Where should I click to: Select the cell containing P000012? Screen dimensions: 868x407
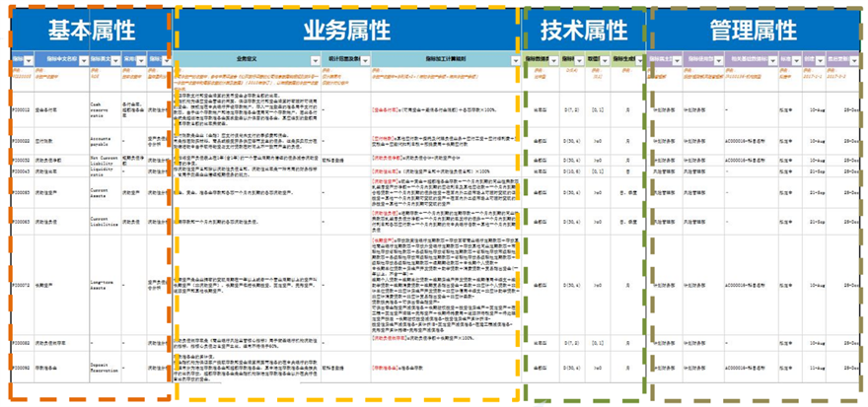24,110
